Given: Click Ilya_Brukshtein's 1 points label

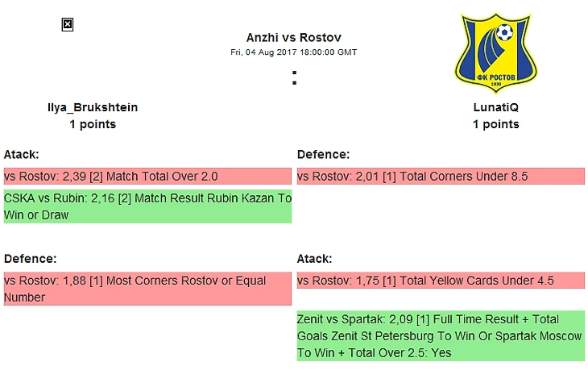Looking at the screenshot, I should (x=93, y=124).
